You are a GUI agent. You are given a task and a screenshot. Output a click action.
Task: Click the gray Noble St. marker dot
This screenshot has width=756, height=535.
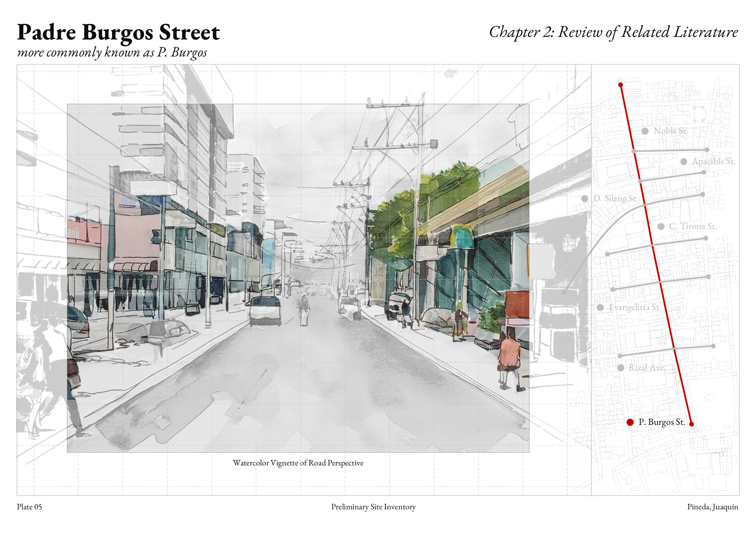point(645,131)
